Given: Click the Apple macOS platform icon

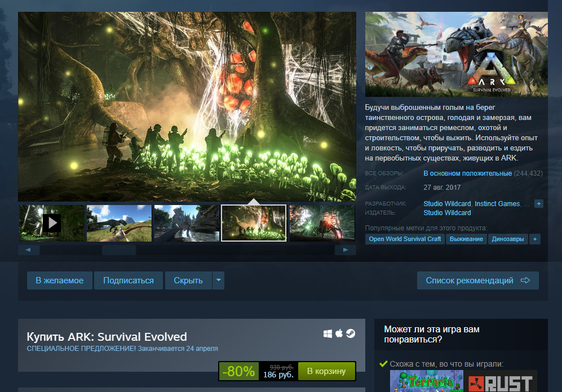Looking at the screenshot, I should [x=339, y=333].
